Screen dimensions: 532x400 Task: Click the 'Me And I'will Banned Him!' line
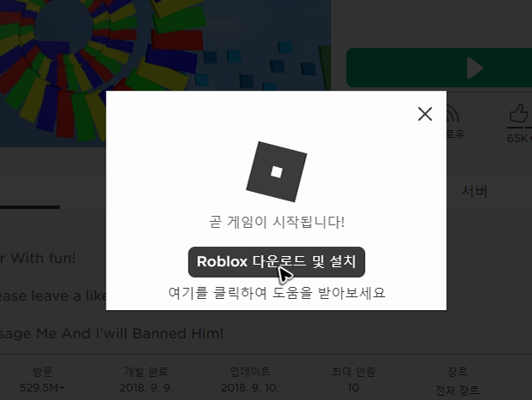pyautogui.click(x=111, y=333)
